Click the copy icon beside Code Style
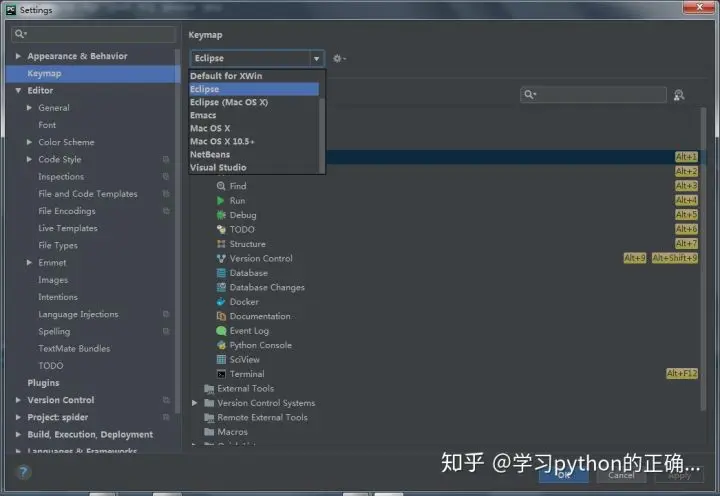 coord(166,159)
